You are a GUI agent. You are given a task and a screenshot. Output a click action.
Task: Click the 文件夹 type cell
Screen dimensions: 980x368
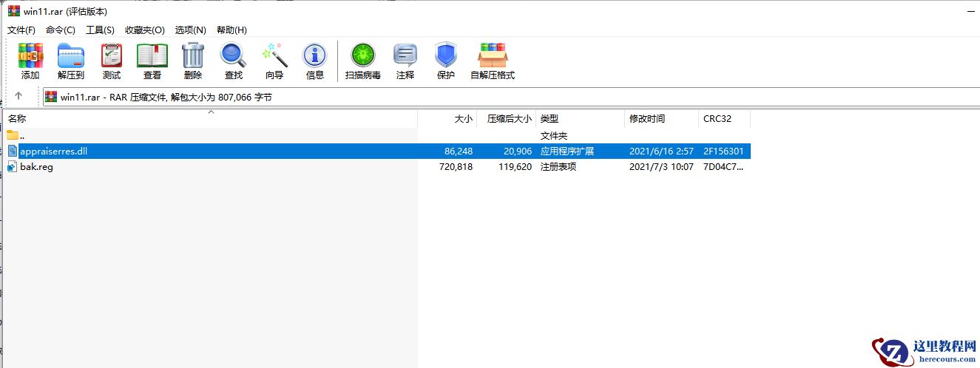pos(554,136)
